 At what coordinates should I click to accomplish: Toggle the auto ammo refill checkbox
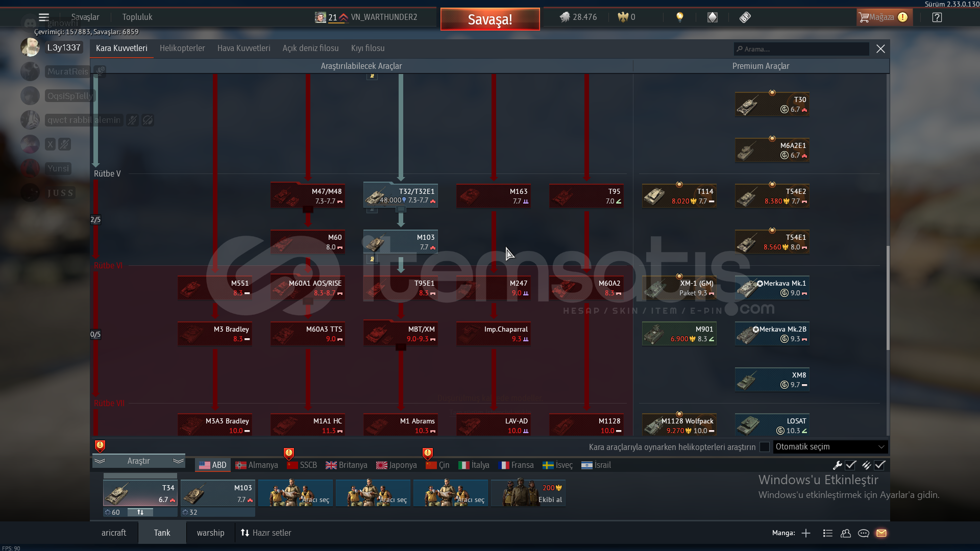point(879,465)
